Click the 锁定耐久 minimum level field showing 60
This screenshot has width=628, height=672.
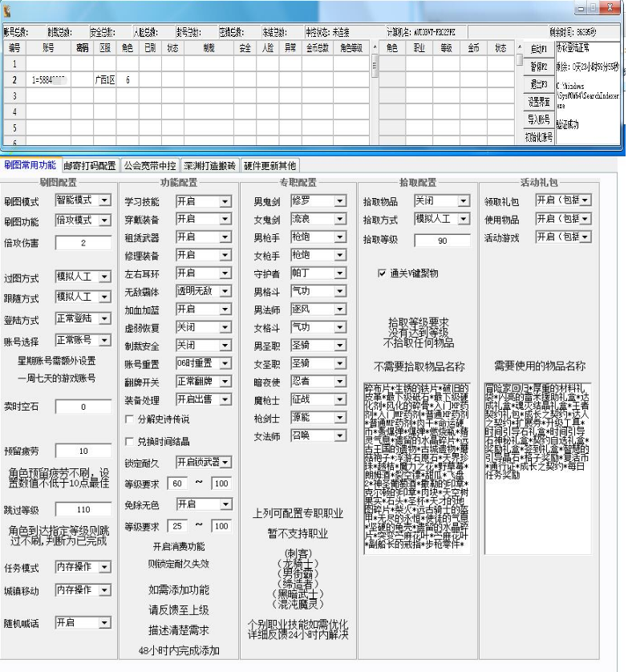177,484
